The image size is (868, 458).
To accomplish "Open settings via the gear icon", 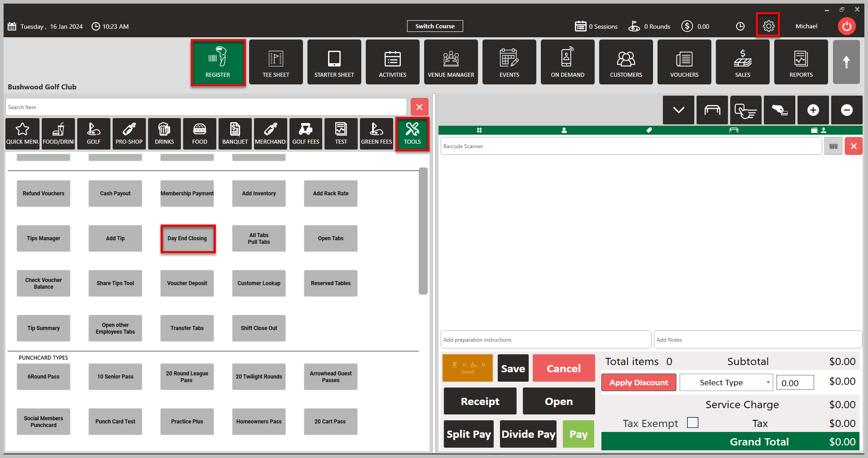I will [x=768, y=26].
